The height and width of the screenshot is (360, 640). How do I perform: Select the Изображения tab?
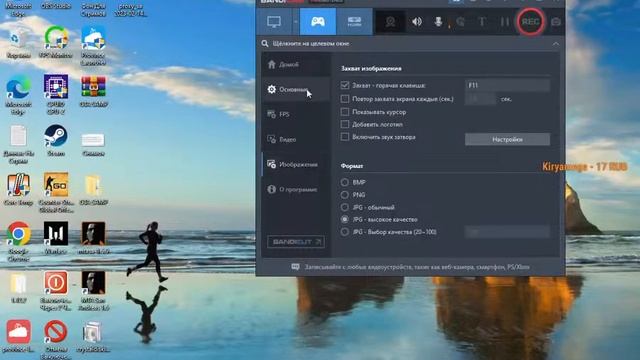[296, 164]
